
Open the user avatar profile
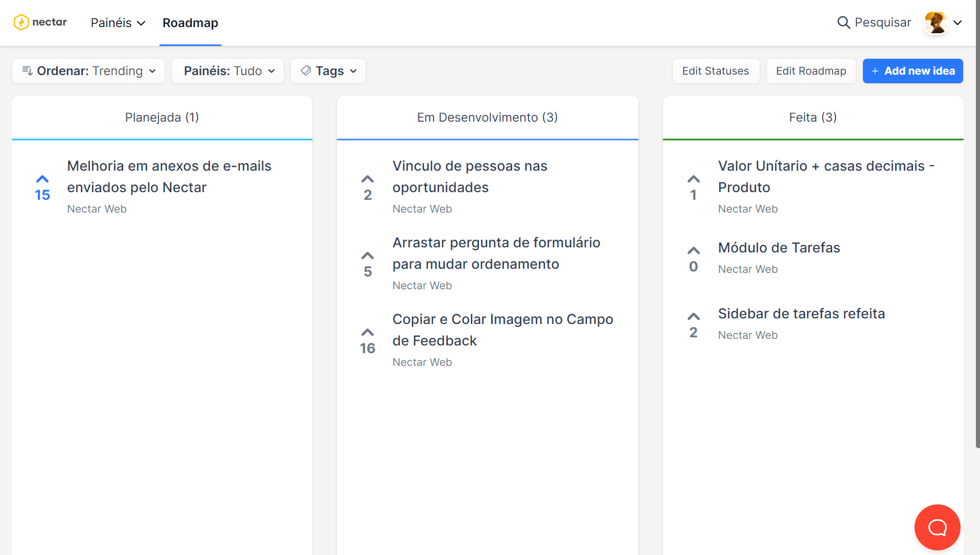[936, 22]
